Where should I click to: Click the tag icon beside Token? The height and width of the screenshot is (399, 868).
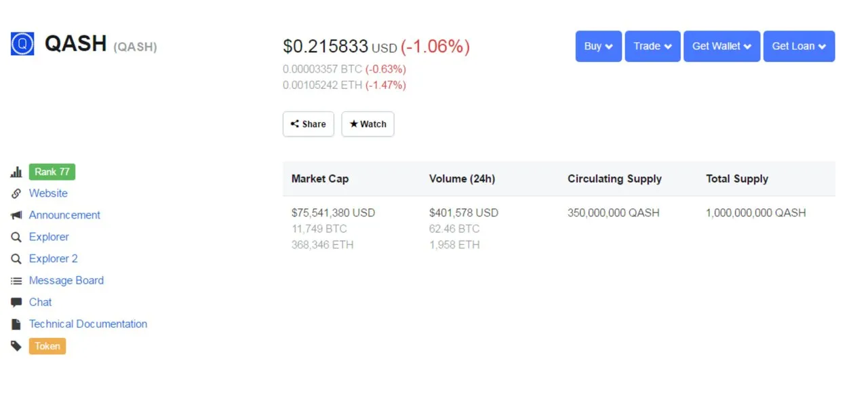pyautogui.click(x=16, y=346)
